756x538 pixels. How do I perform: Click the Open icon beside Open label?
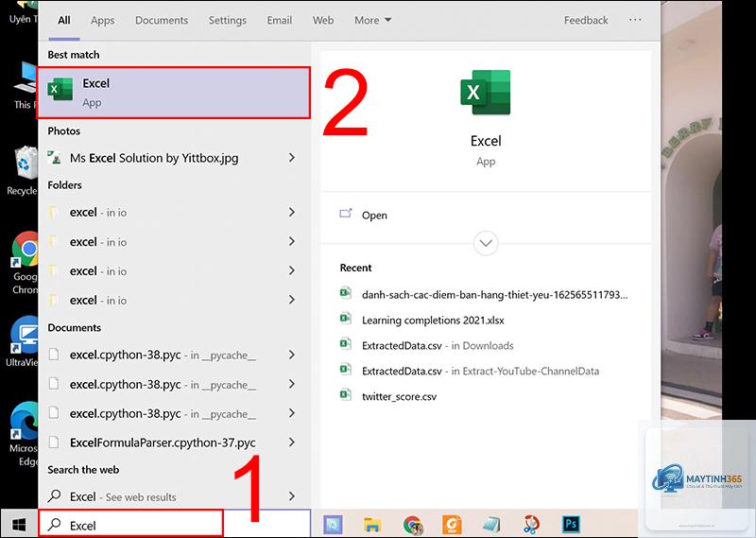(346, 214)
